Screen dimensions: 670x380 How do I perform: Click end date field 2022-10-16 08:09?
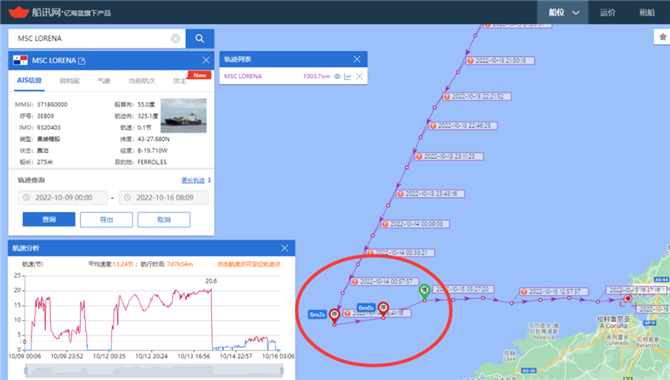pos(164,197)
